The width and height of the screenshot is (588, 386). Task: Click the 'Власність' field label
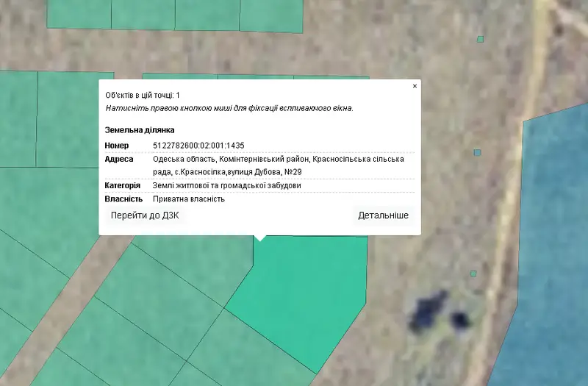click(123, 199)
